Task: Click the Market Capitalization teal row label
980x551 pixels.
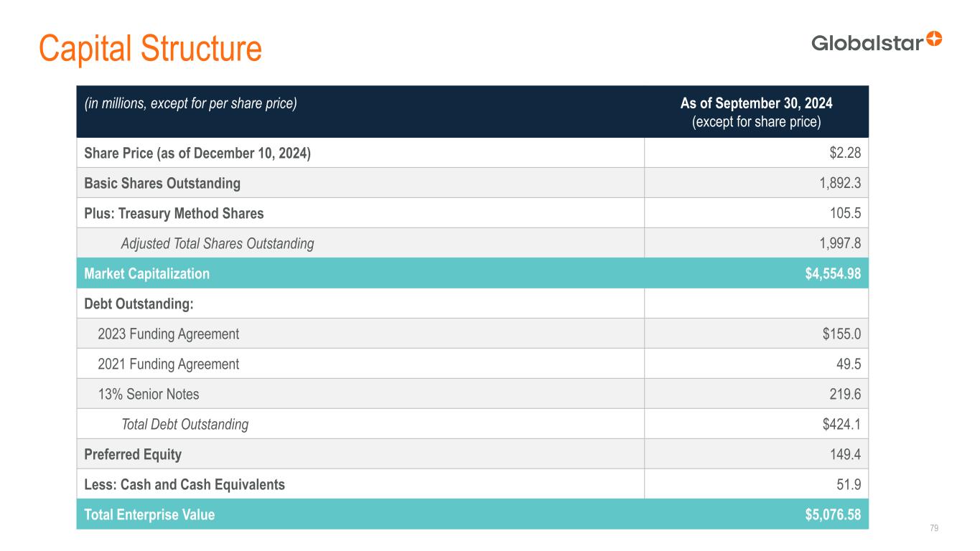Action: (146, 273)
